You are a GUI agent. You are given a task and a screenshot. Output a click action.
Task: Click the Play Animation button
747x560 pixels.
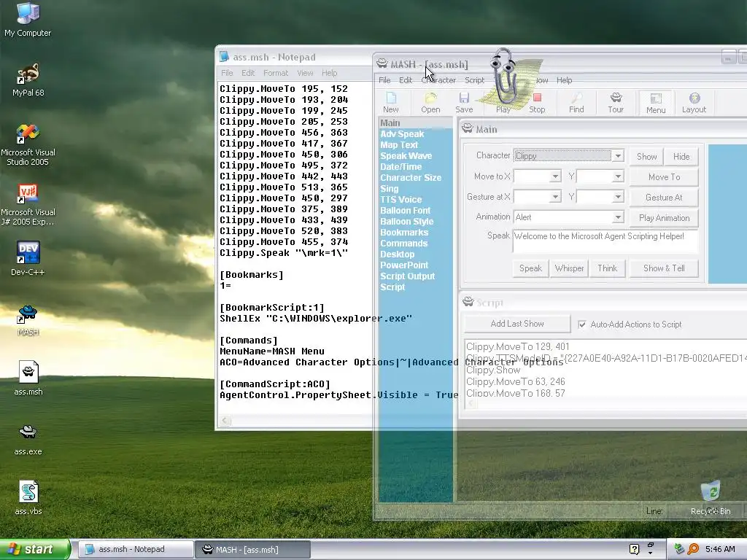664,218
